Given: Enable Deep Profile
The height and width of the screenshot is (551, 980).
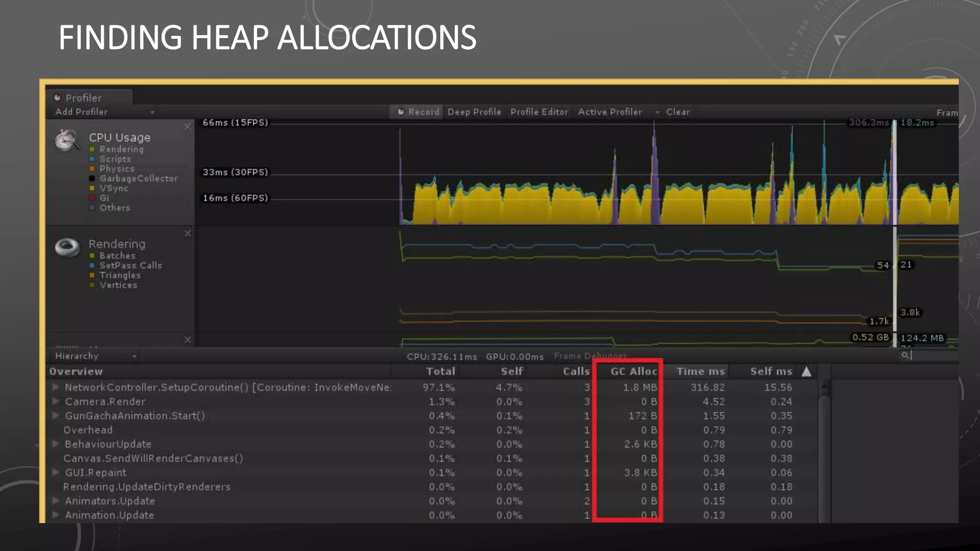Looking at the screenshot, I should pos(474,112).
